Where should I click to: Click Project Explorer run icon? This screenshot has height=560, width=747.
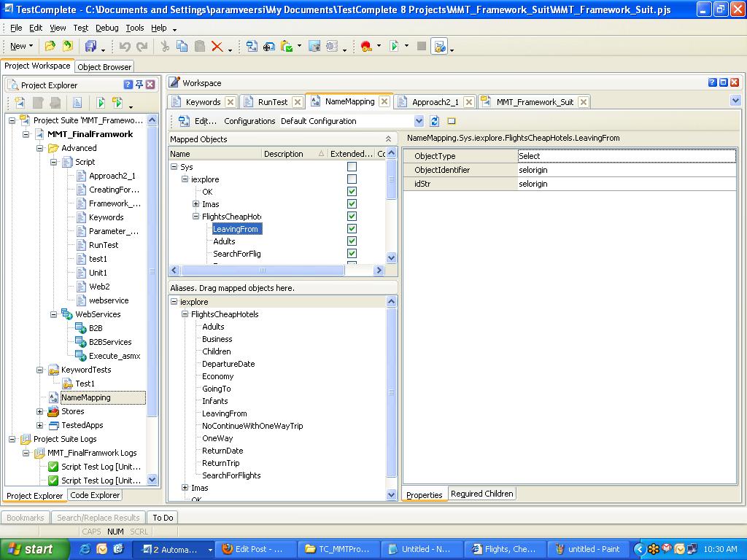pos(101,102)
